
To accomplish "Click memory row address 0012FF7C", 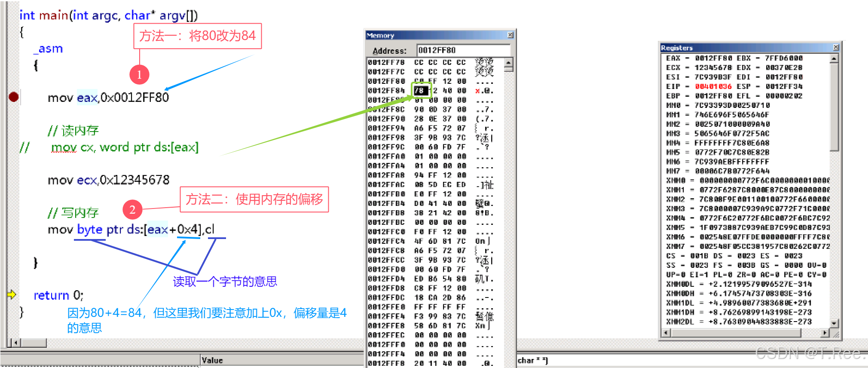I will 386,72.
